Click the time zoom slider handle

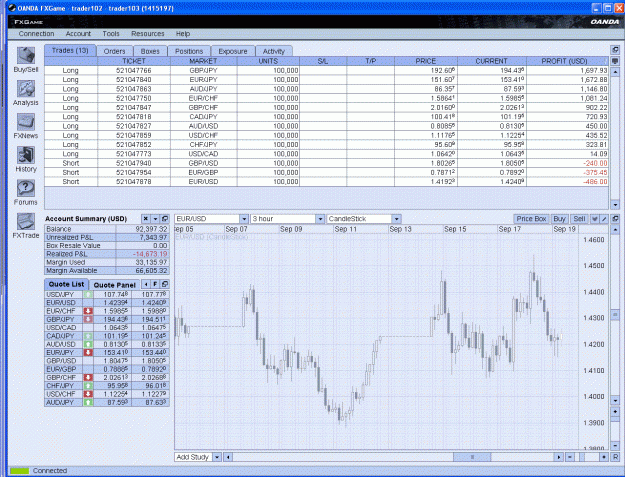coord(582,457)
